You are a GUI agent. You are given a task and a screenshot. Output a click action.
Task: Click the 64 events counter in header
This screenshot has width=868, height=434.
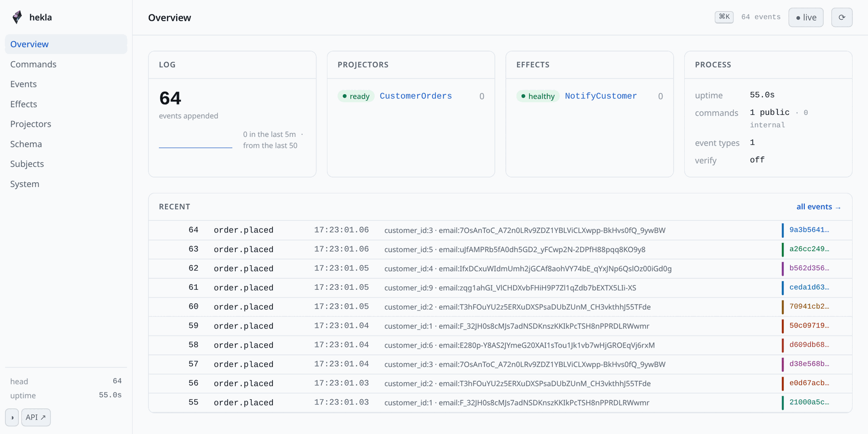[760, 17]
